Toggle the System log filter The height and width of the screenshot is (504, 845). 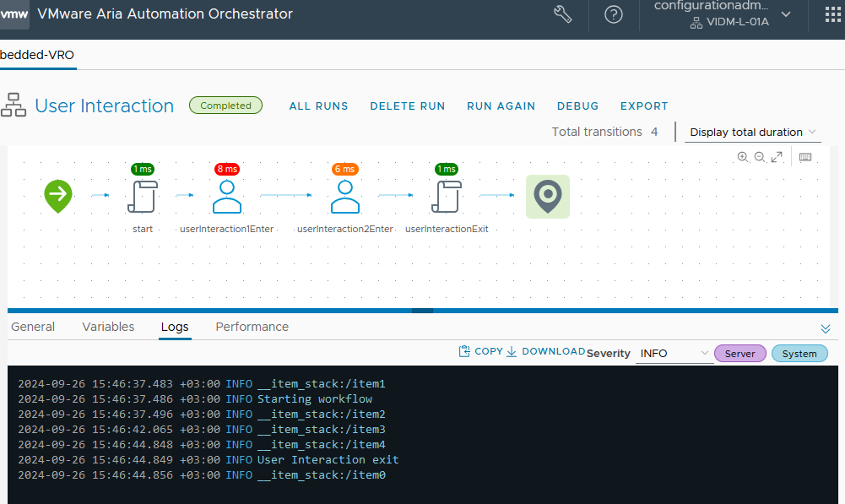[x=799, y=354]
